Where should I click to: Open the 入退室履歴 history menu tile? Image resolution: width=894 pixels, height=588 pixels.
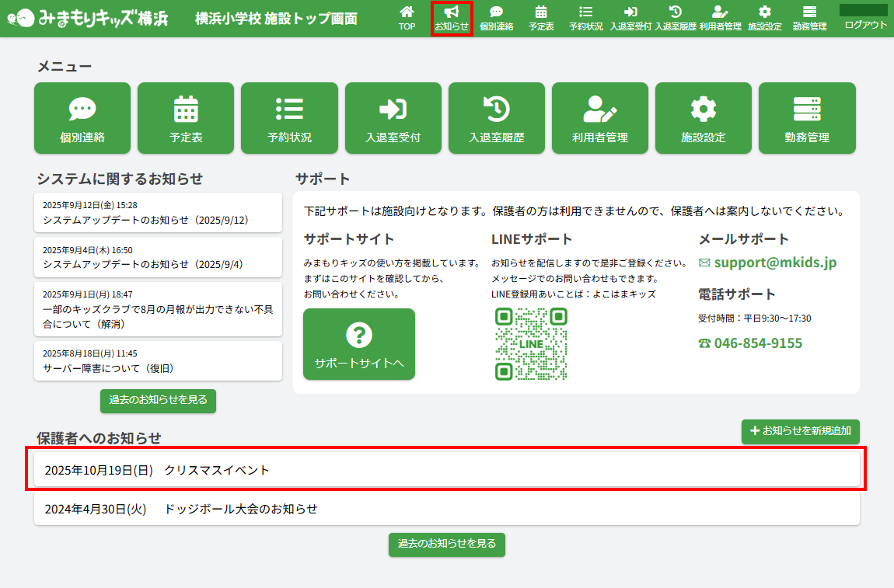click(496, 118)
